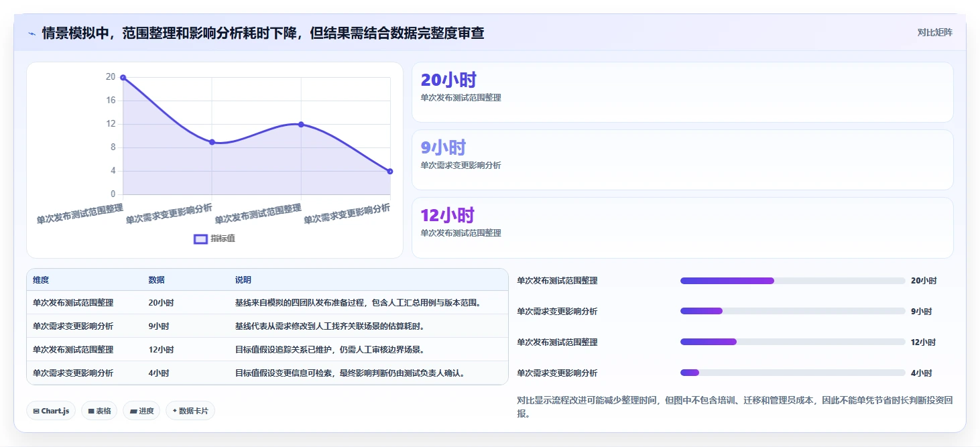980x447 pixels.
Task: Click the chart data point at value 9
Action: 212,142
